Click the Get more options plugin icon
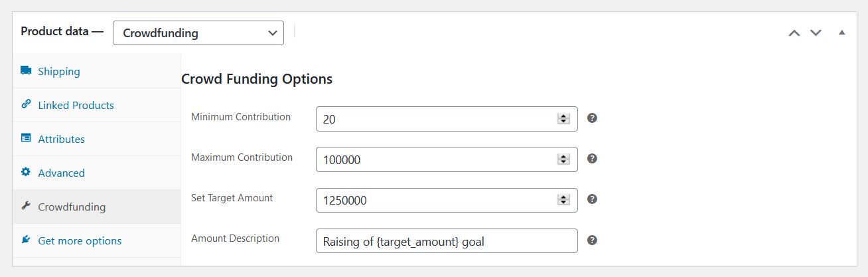Viewport: 868px width, 277px height. 26,240
